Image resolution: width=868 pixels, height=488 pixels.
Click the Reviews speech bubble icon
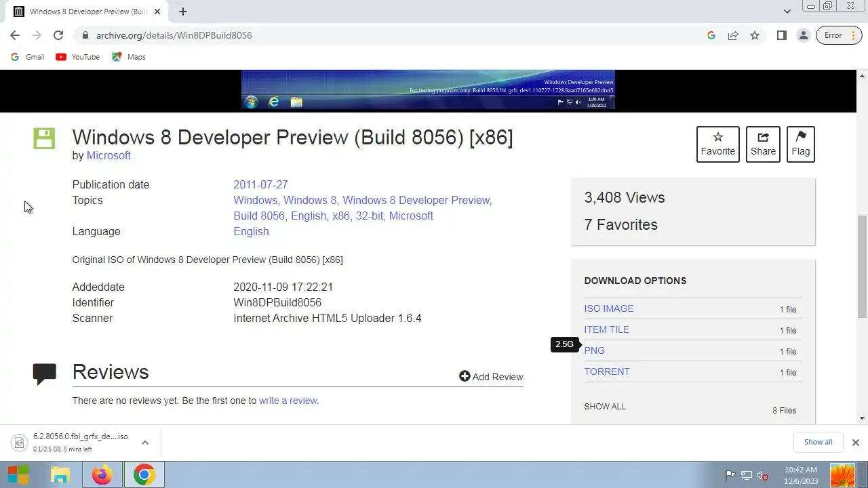point(44,373)
